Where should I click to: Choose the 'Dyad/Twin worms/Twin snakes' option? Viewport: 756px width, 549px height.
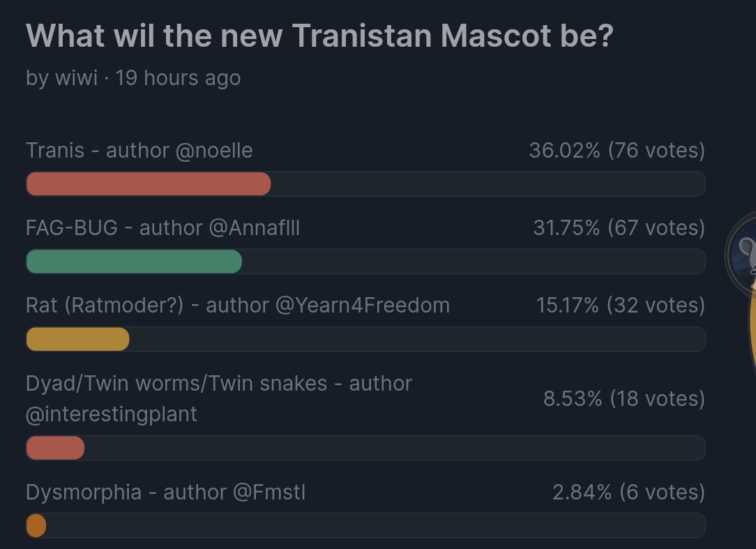point(176,383)
